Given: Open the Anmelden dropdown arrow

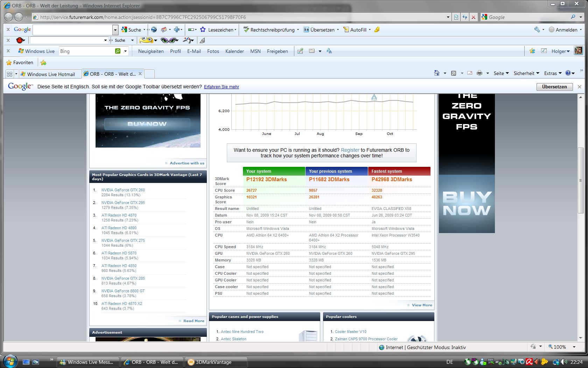Looking at the screenshot, I should [581, 30].
